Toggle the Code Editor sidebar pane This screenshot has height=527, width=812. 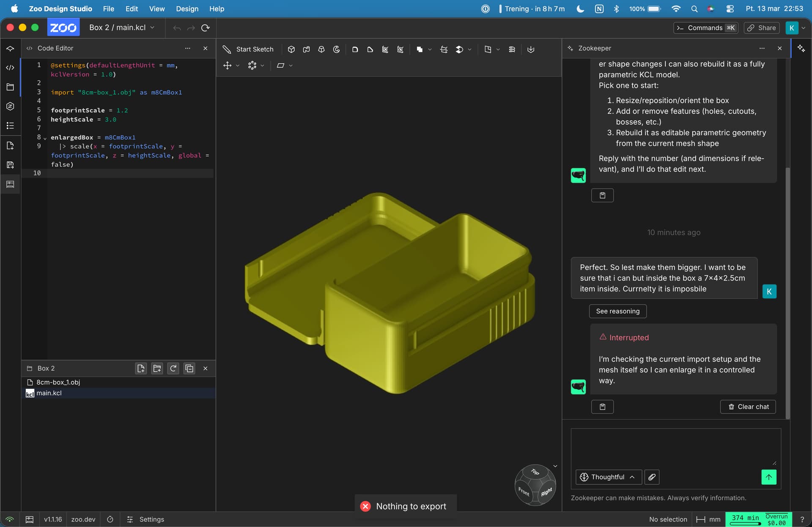tap(10, 68)
